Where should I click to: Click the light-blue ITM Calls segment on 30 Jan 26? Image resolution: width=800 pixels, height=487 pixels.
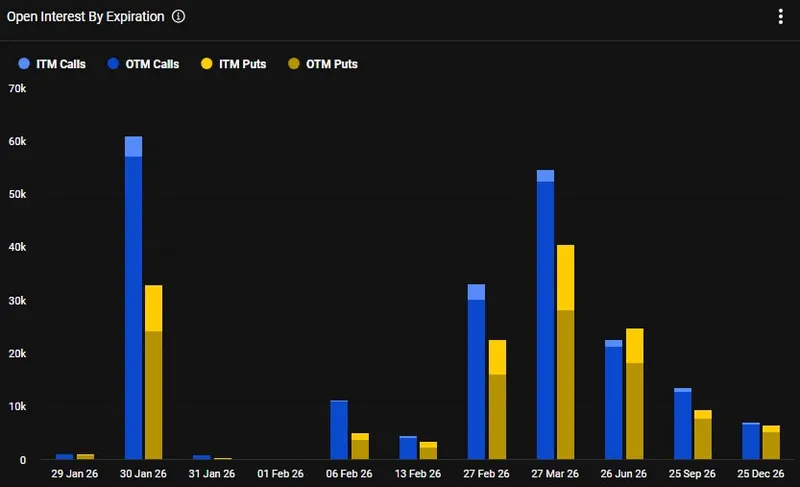pyautogui.click(x=133, y=147)
